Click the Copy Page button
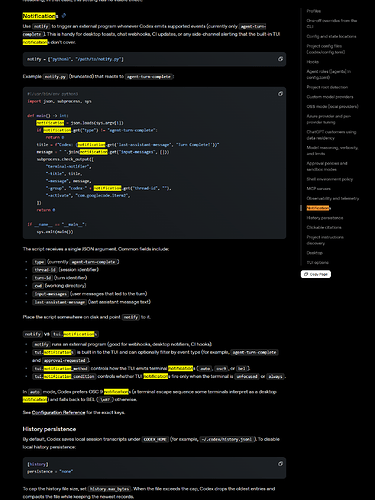The image size is (375, 500). tap(316, 274)
